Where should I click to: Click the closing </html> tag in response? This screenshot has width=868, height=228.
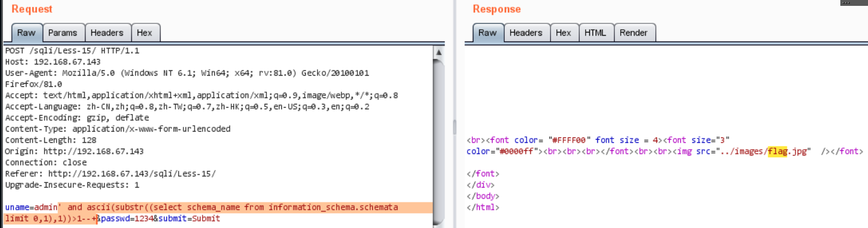pos(483,207)
